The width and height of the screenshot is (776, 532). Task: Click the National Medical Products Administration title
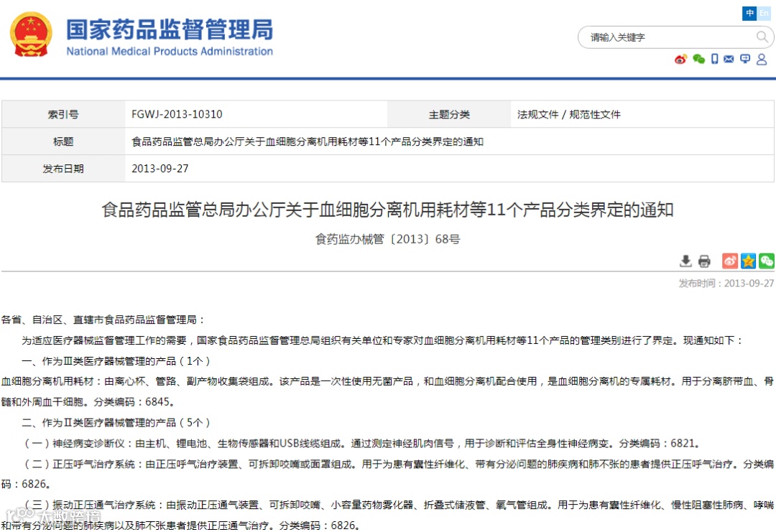170,52
